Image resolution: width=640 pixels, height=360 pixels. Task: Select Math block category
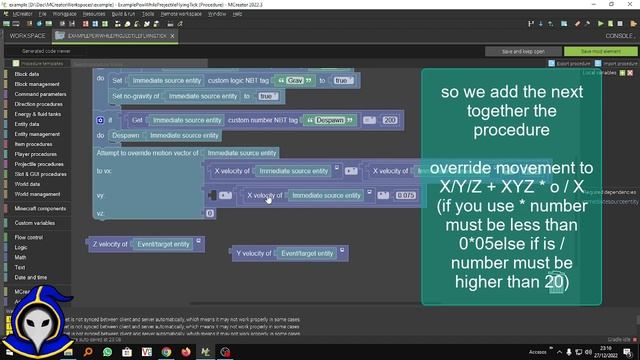pyautogui.click(x=20, y=258)
